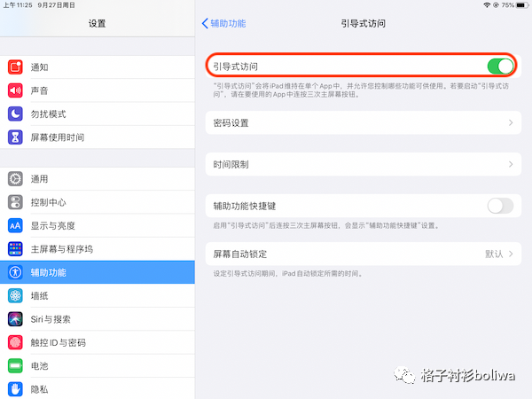Tap the 9月27日周日 date
Screen dimensions: 532x399
57,5
